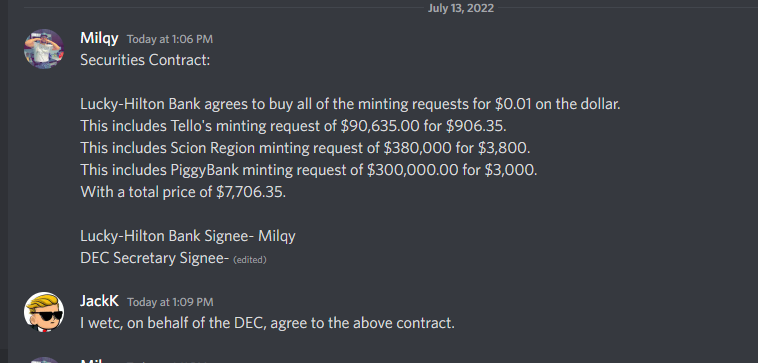
Task: Click the (edited) label after DEC Secretary Signee
Action: coord(249,260)
